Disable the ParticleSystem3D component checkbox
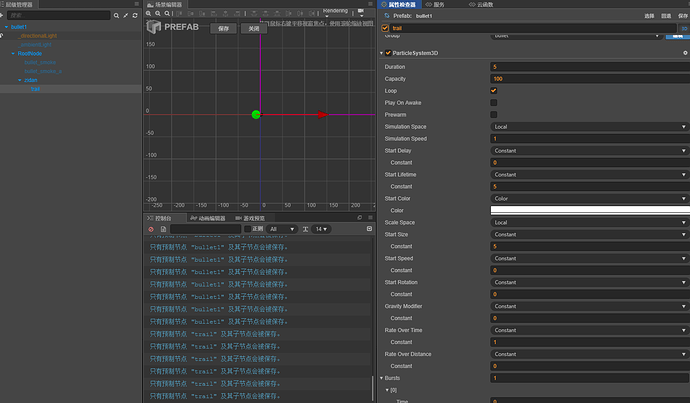This screenshot has width=690, height=403. pos(388,53)
